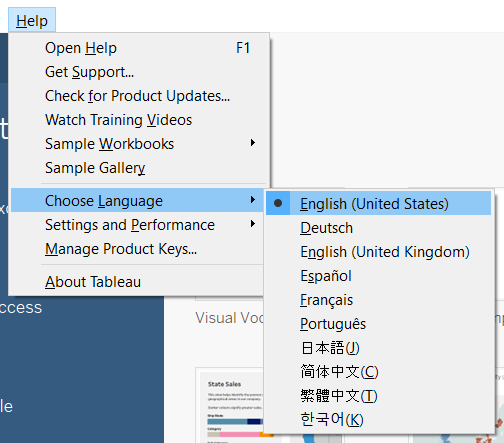Expand the Choose Language submenu
This screenshot has width=504, height=443.
137,200
